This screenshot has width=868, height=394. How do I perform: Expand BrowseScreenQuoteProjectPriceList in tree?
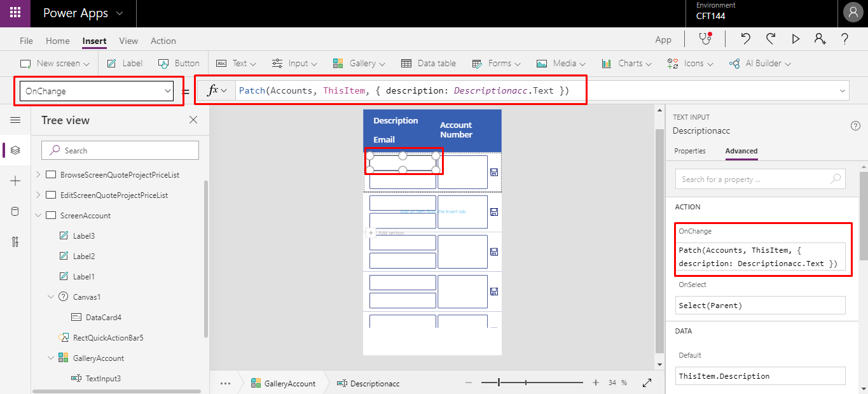point(38,174)
